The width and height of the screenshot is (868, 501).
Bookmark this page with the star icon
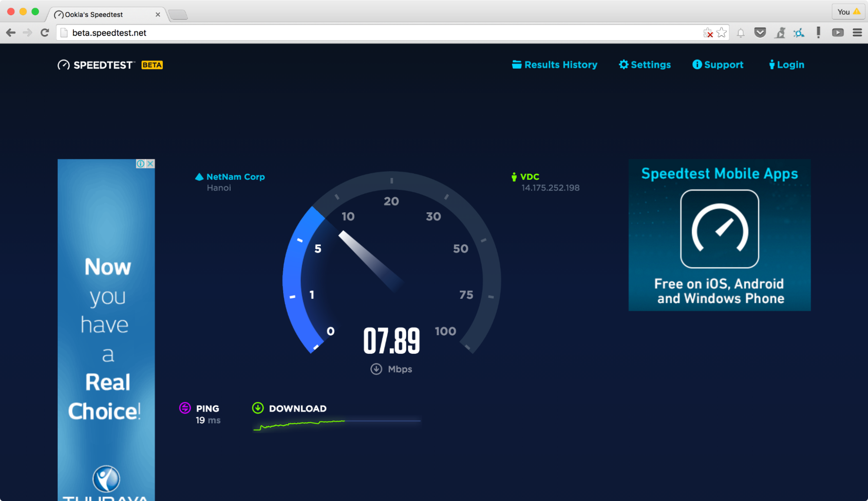coord(722,33)
